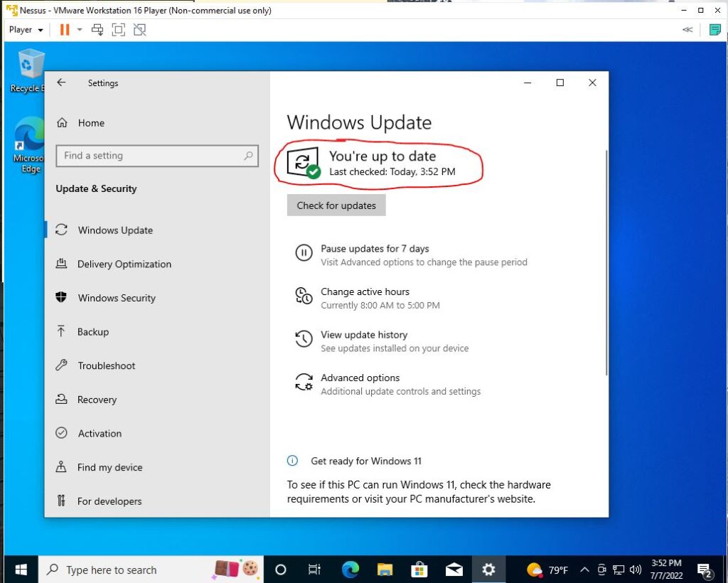
Task: Open the Windows Start menu
Action: click(x=21, y=569)
